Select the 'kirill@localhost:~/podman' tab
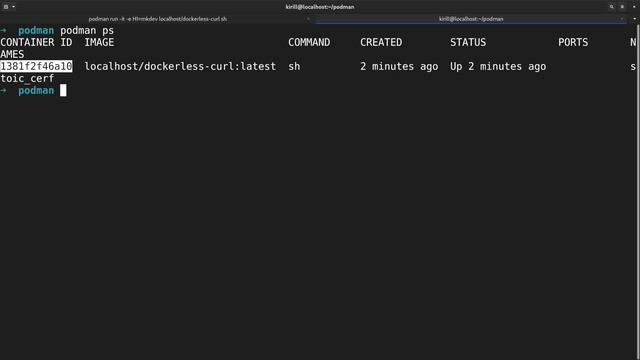Viewport: 640px width, 360px height. (471, 19)
